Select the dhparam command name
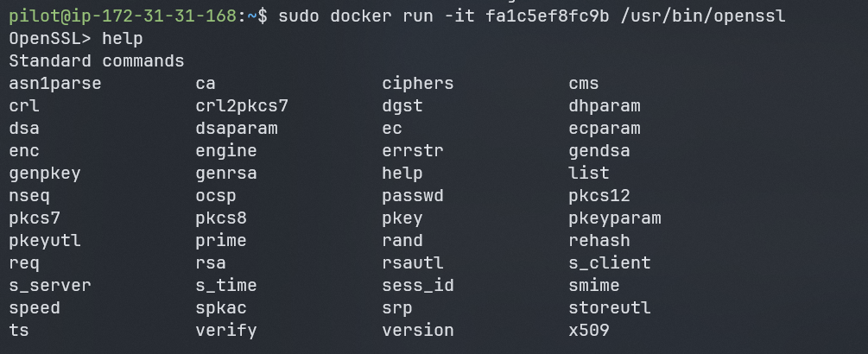The height and width of the screenshot is (354, 868). (605, 106)
